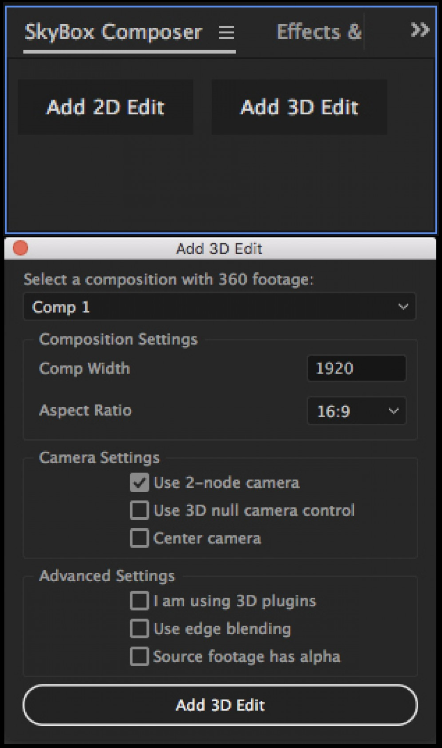
Task: Close the Add 3D Edit dialog
Action: 21,248
